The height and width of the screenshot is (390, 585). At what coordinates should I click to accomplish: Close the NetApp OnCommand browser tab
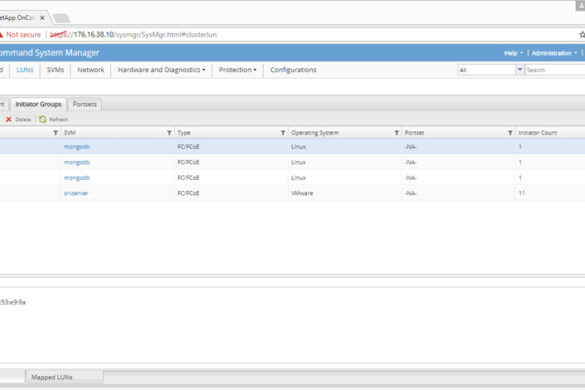[42, 18]
